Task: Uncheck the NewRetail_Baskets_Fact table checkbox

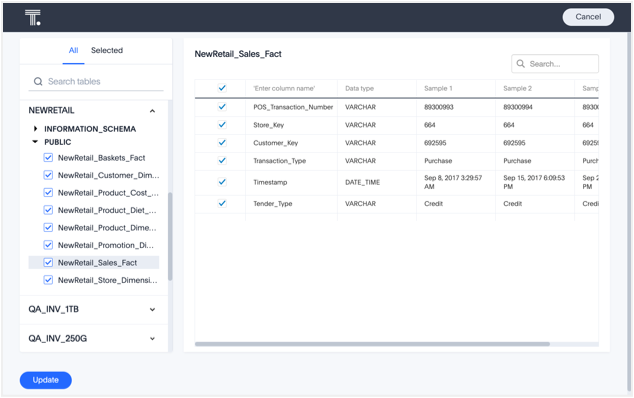Action: (48, 158)
